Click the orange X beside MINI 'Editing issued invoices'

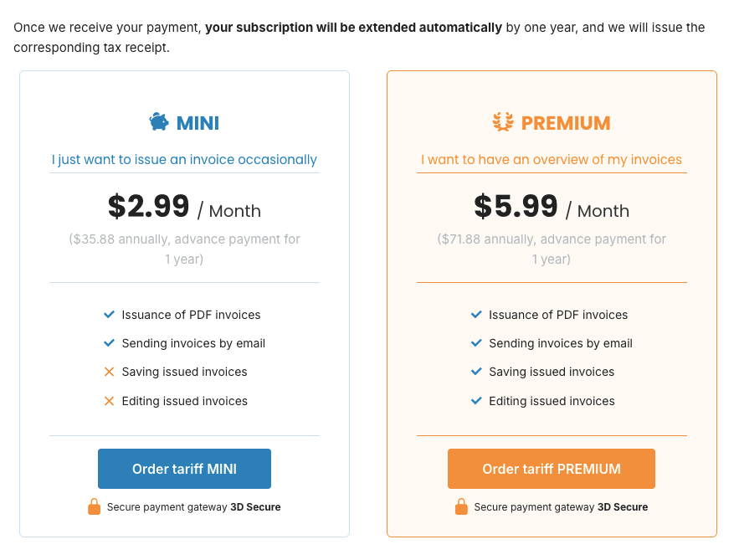[x=109, y=401]
